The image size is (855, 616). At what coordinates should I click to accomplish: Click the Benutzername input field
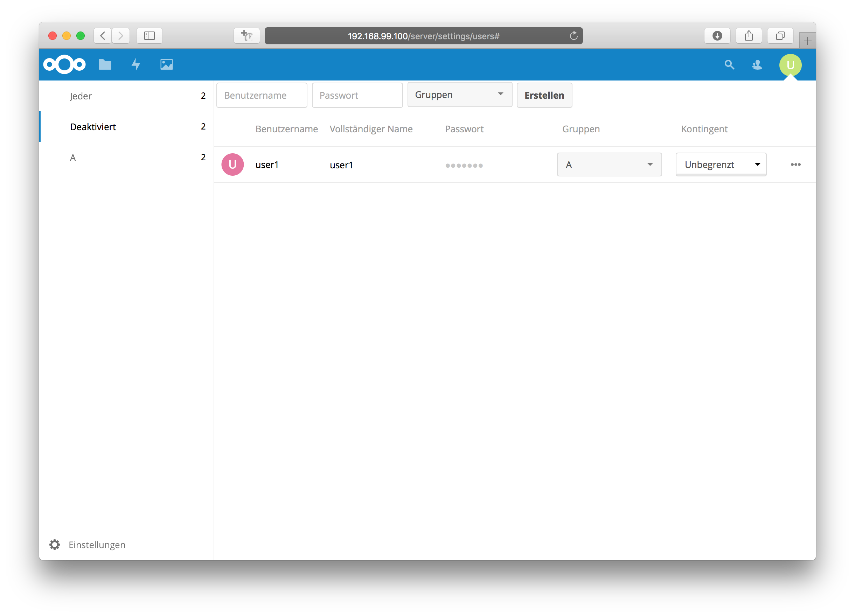click(x=262, y=95)
